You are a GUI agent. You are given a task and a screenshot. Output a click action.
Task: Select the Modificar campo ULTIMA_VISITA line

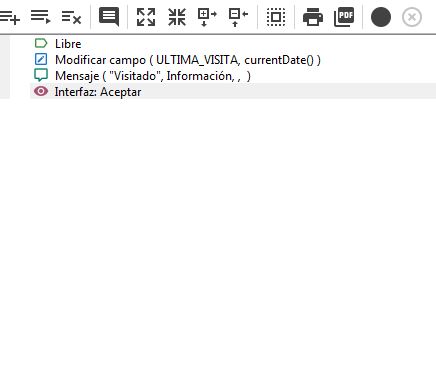click(x=188, y=60)
